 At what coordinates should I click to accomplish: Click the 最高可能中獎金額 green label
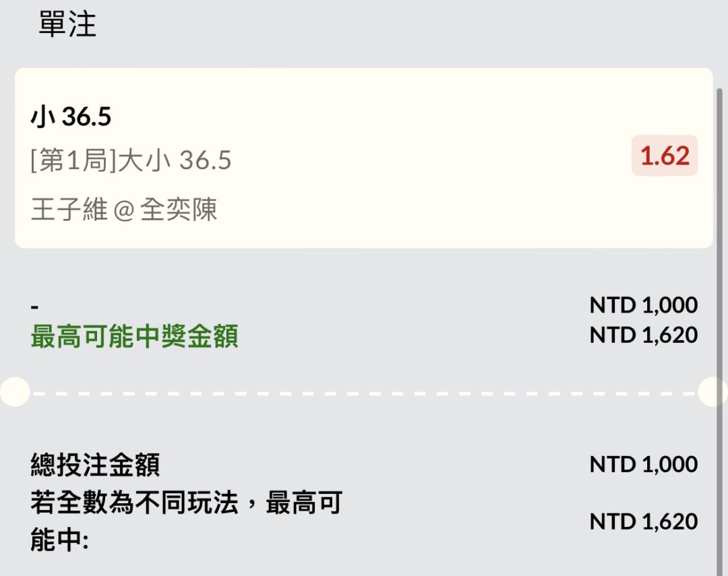coord(135,336)
